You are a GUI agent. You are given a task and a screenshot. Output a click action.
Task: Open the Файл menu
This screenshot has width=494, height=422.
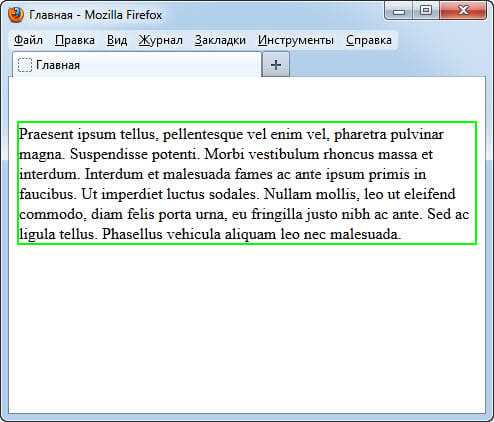28,40
